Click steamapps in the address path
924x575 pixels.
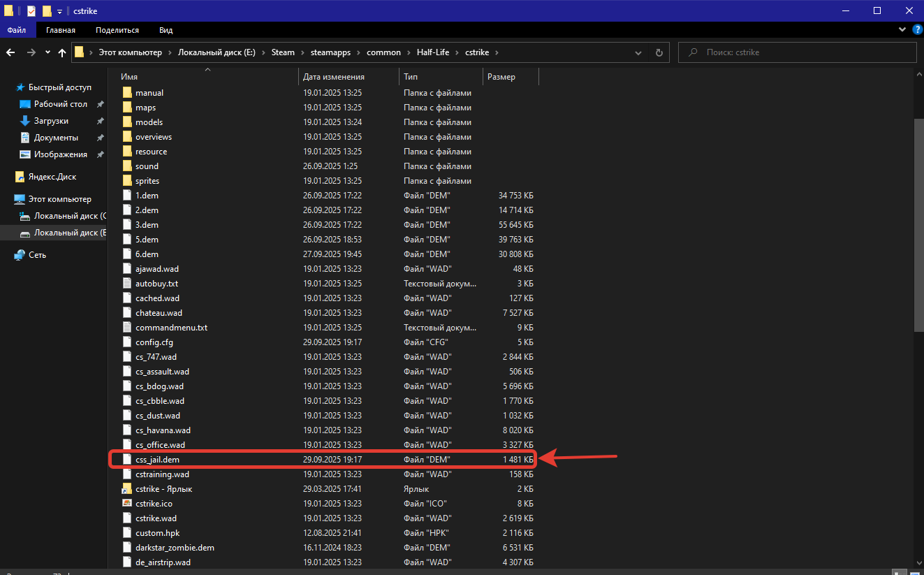[330, 52]
